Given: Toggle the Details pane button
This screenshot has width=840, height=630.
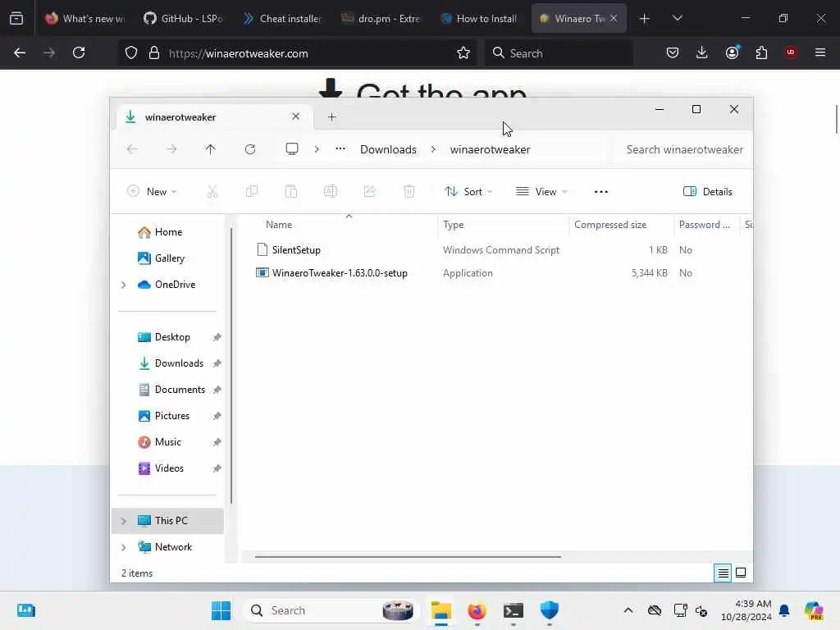Looking at the screenshot, I should 708,192.
